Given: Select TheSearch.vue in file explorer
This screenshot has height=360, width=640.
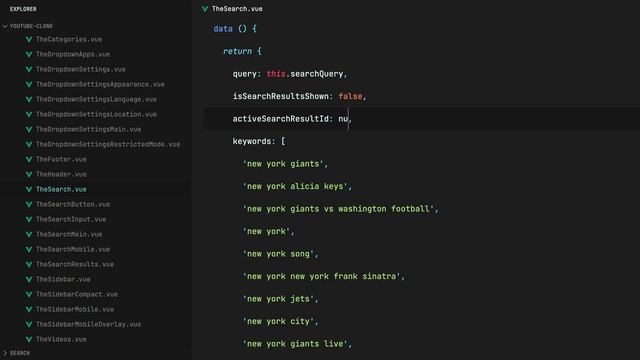Looking at the screenshot, I should [x=61, y=189].
